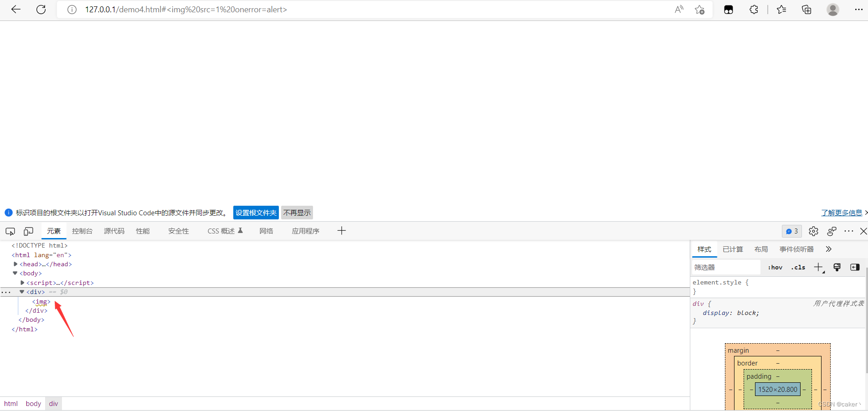Click element.style rule block

click(778, 287)
